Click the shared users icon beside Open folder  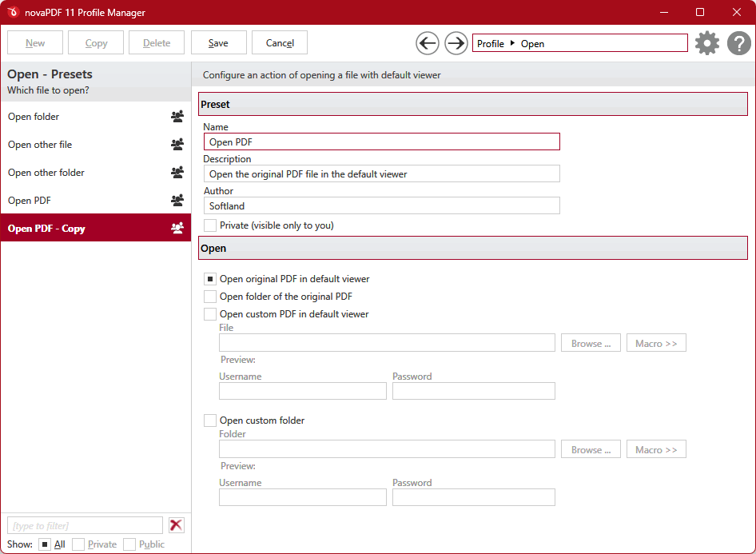pyautogui.click(x=176, y=117)
